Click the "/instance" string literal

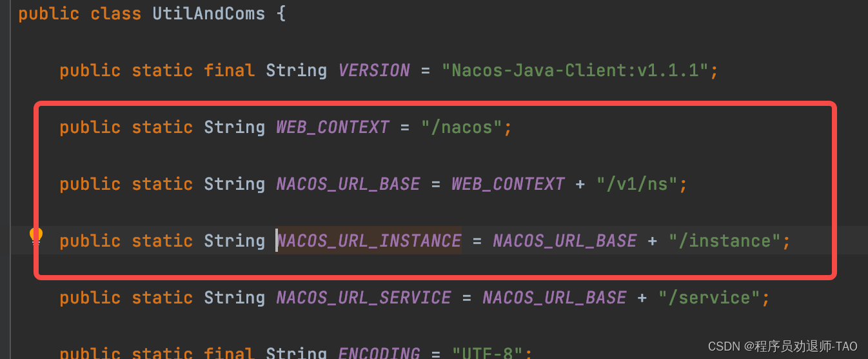point(725,241)
